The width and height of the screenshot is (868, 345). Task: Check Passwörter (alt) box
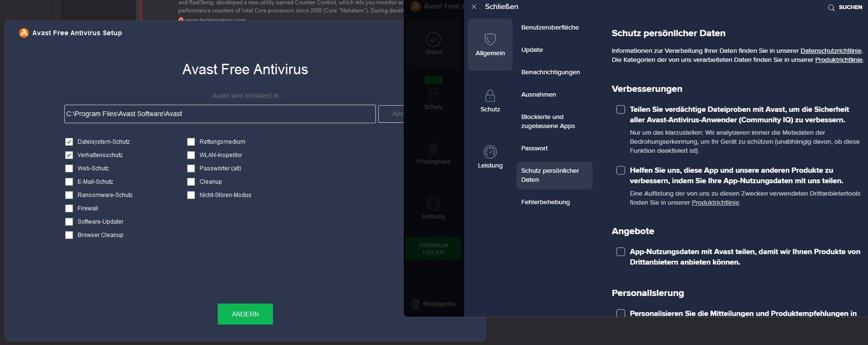coord(191,168)
